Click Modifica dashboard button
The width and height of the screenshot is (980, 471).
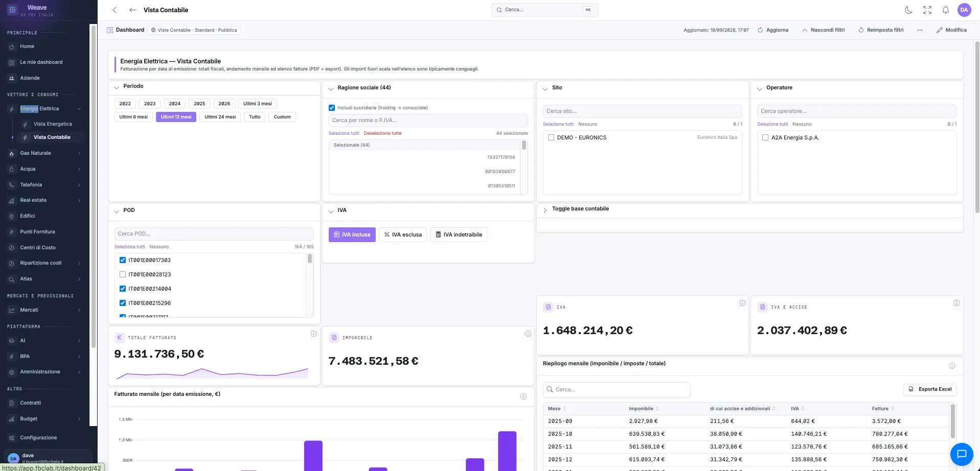951,30
